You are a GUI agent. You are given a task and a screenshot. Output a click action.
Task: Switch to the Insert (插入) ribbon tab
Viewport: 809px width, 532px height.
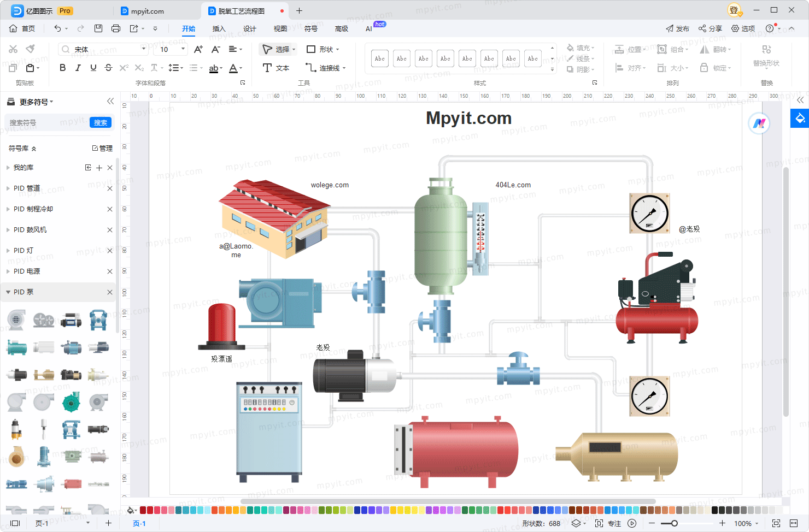tap(219, 28)
